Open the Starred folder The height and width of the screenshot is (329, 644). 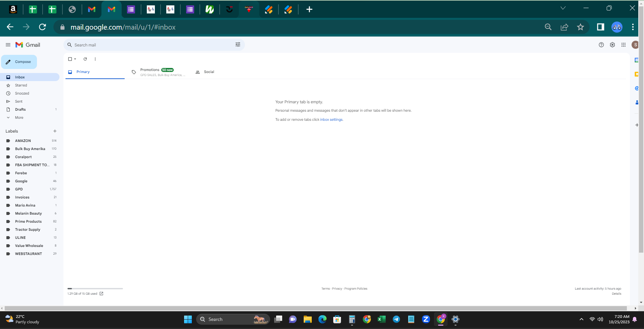tap(30, 85)
